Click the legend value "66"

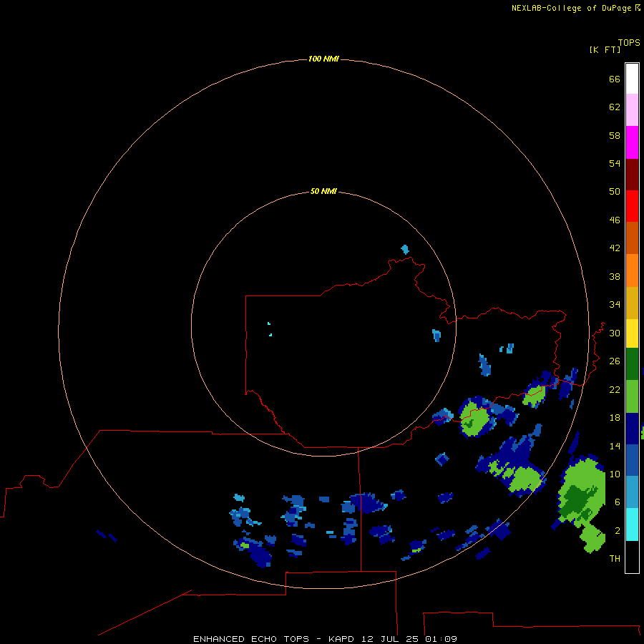click(x=615, y=79)
